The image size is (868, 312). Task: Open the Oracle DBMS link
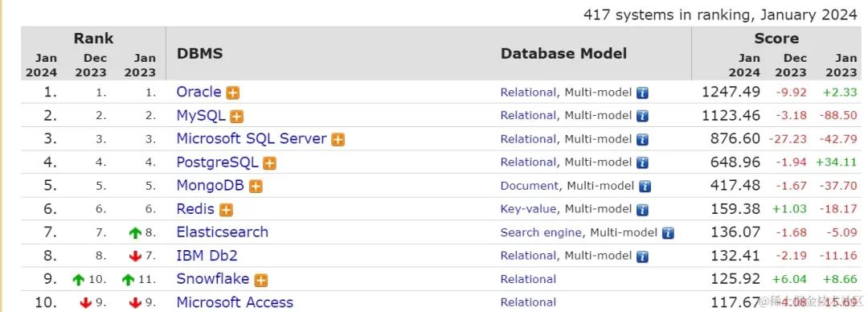199,92
